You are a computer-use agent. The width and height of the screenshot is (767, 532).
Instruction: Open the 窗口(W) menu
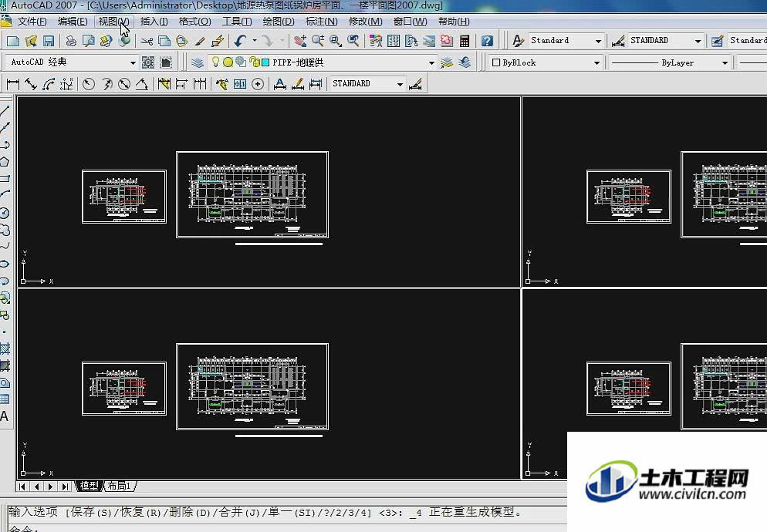pos(410,22)
